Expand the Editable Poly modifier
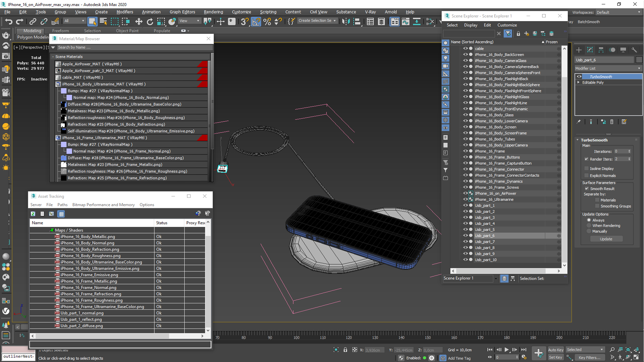The height and width of the screenshot is (362, 644). point(579,82)
